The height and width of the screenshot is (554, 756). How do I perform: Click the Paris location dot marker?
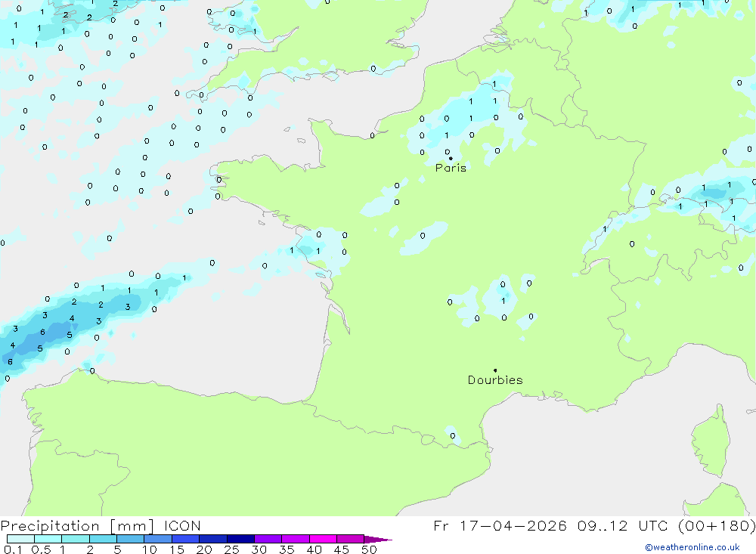pos(451,158)
